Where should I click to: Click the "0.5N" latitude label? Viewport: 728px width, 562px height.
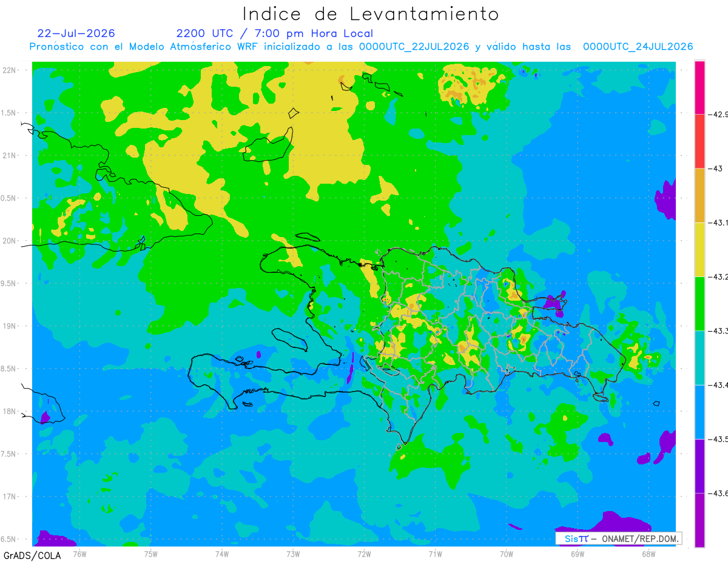(x=9, y=198)
